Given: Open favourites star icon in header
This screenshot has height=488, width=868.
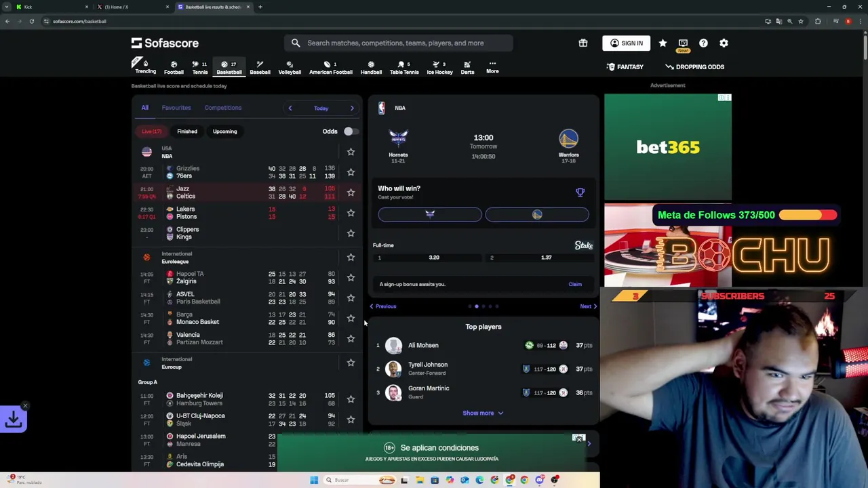Looking at the screenshot, I should coord(663,43).
